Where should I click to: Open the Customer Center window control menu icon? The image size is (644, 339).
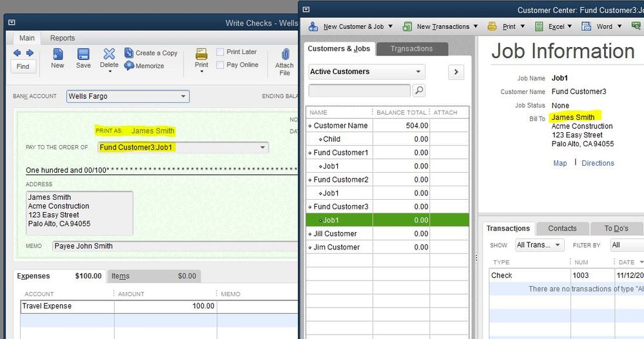[306, 10]
